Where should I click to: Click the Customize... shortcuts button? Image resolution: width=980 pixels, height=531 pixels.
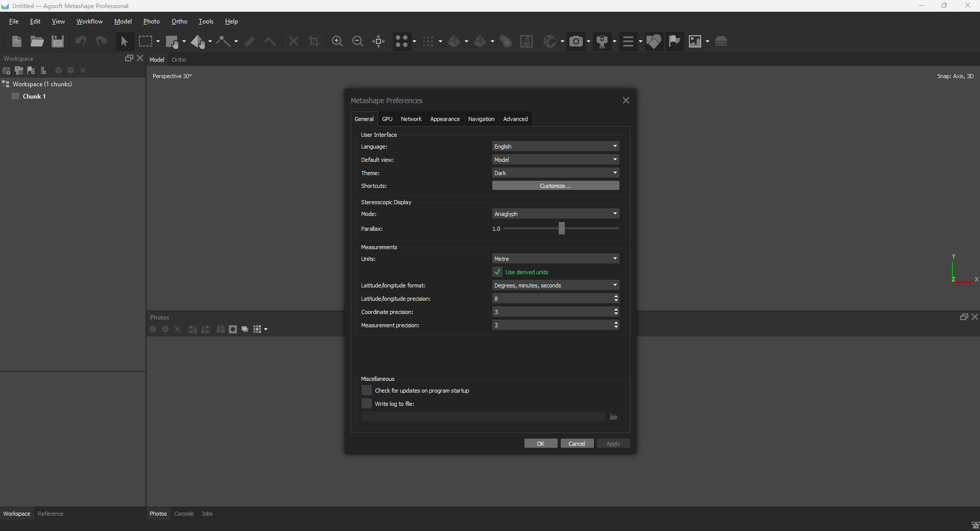(x=556, y=186)
